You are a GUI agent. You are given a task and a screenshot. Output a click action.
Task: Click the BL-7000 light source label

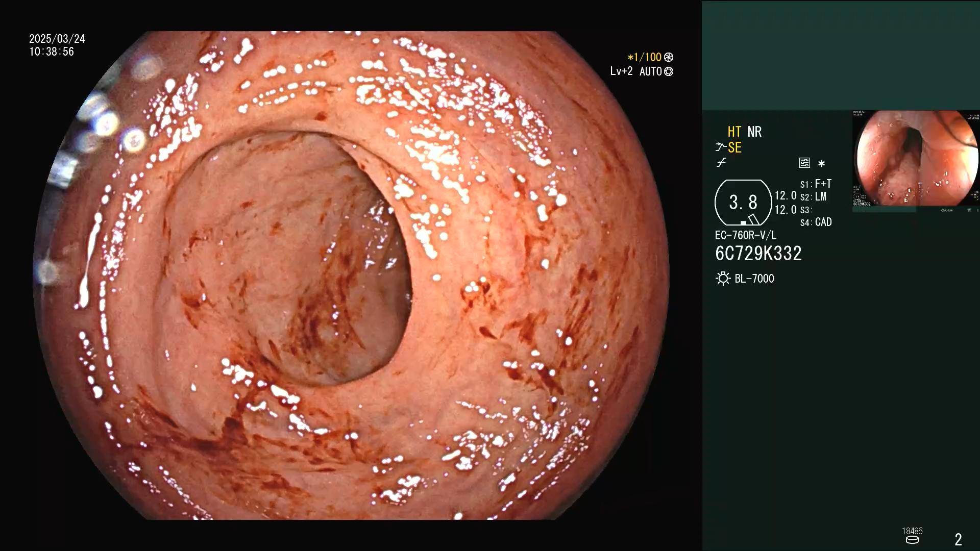coord(754,279)
